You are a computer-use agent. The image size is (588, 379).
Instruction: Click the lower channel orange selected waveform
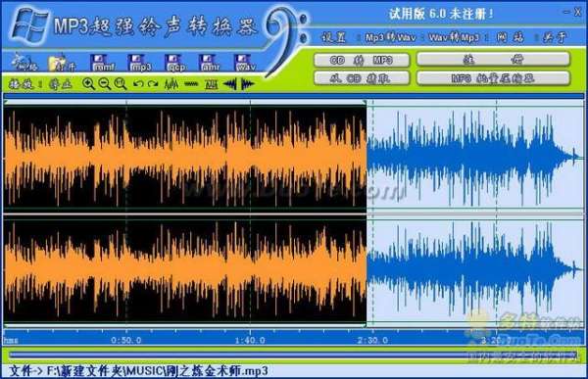tap(185, 270)
